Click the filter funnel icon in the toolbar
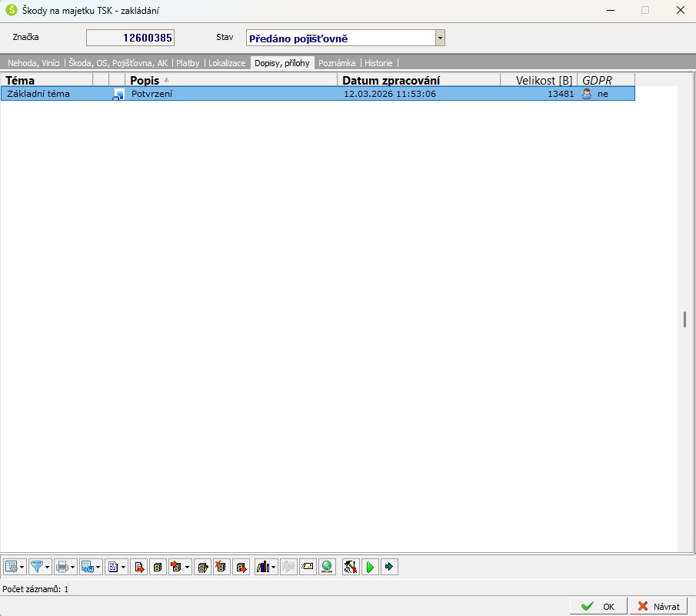Screen dimensions: 696x616 pos(35,567)
